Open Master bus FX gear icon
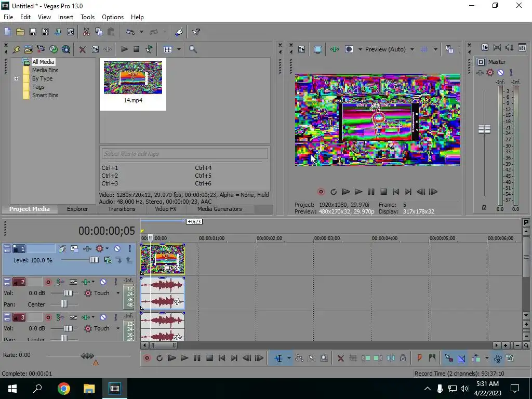This screenshot has width=532, height=399. (490, 72)
